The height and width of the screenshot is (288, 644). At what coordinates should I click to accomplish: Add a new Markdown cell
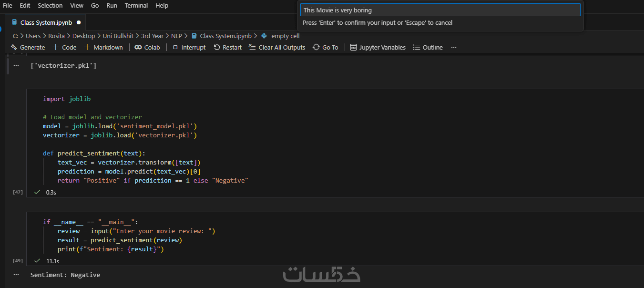[103, 47]
